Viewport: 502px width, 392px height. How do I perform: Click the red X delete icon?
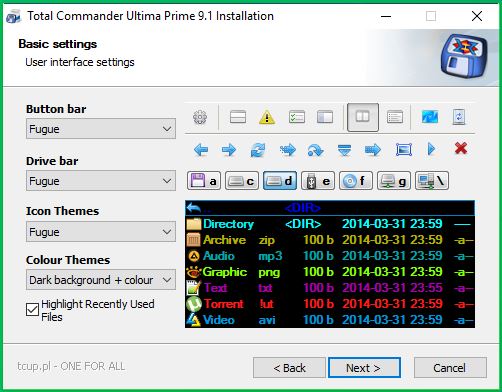click(461, 149)
